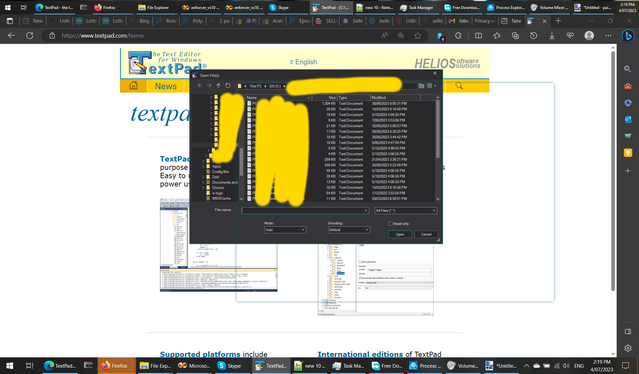Click This PC in the dialog breadcrumb

256,86
